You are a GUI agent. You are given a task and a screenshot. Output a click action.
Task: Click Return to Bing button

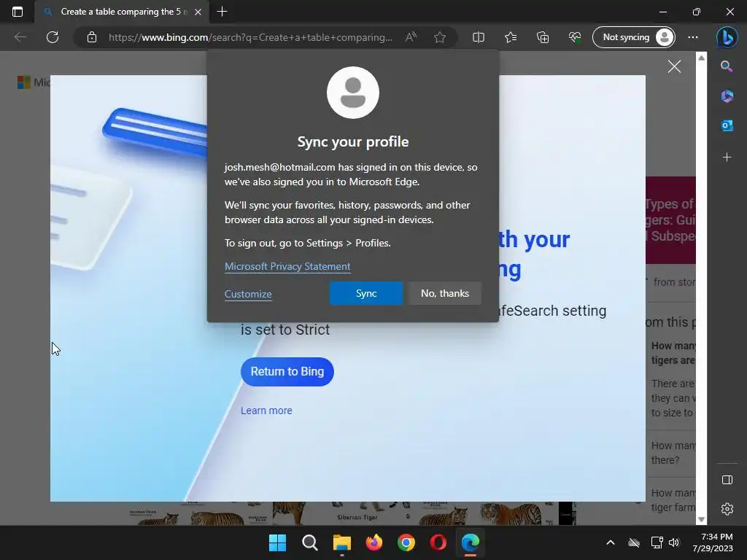287,371
